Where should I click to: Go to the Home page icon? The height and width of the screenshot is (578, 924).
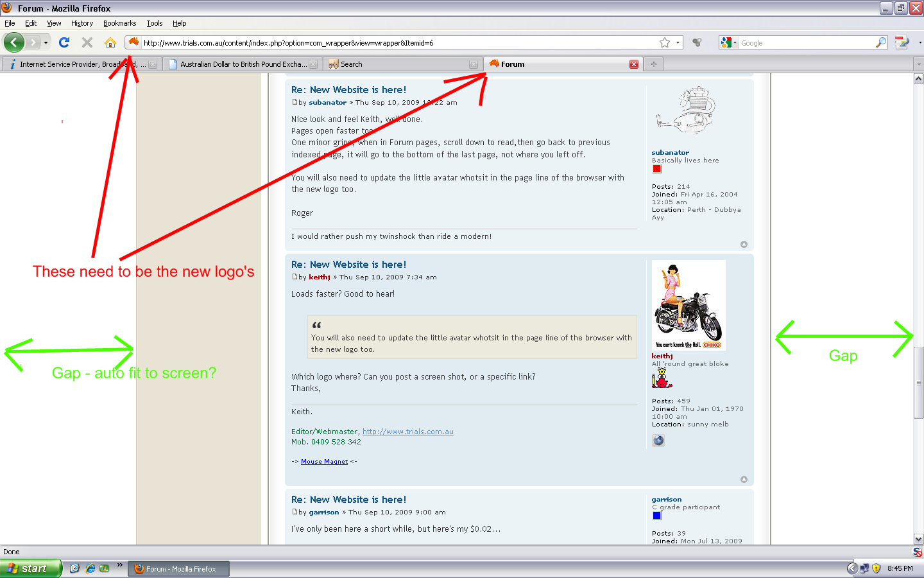110,42
